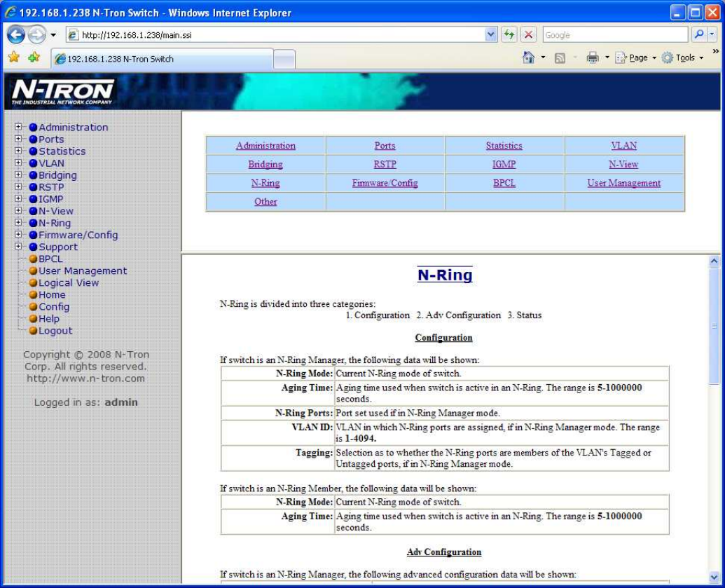Viewport: 725px width, 588px height.
Task: Expand the IGMP tree node
Action: click(18, 198)
